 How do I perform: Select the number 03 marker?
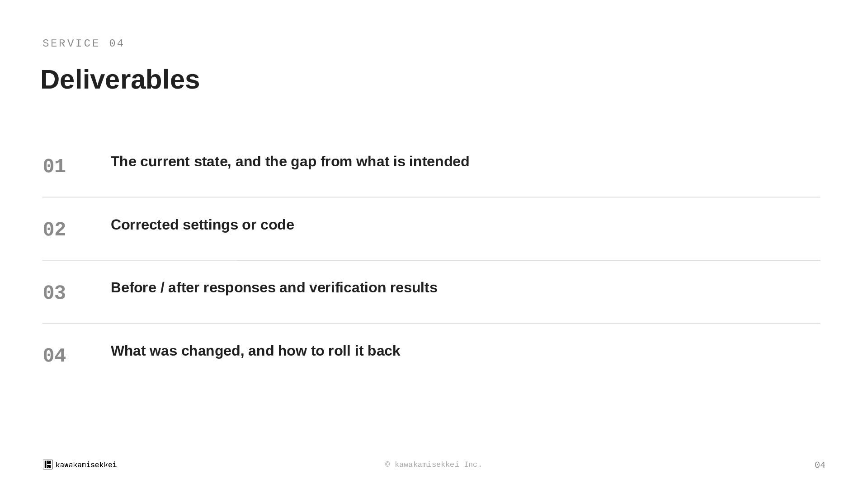coord(54,293)
